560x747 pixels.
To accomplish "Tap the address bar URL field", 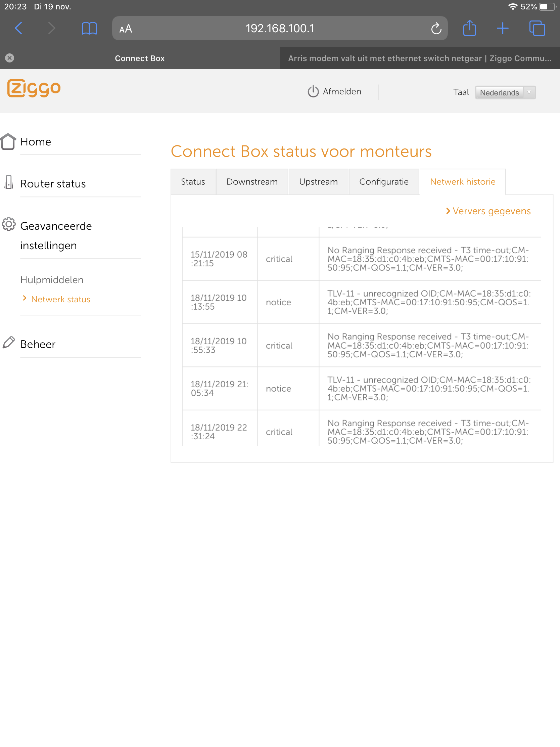I will tap(279, 29).
